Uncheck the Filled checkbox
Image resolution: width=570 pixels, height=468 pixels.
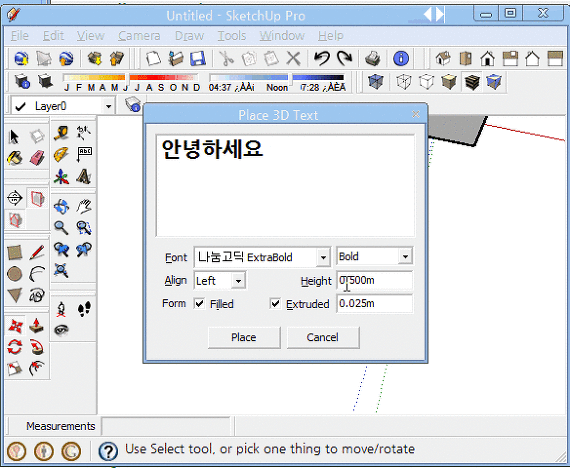point(199,304)
